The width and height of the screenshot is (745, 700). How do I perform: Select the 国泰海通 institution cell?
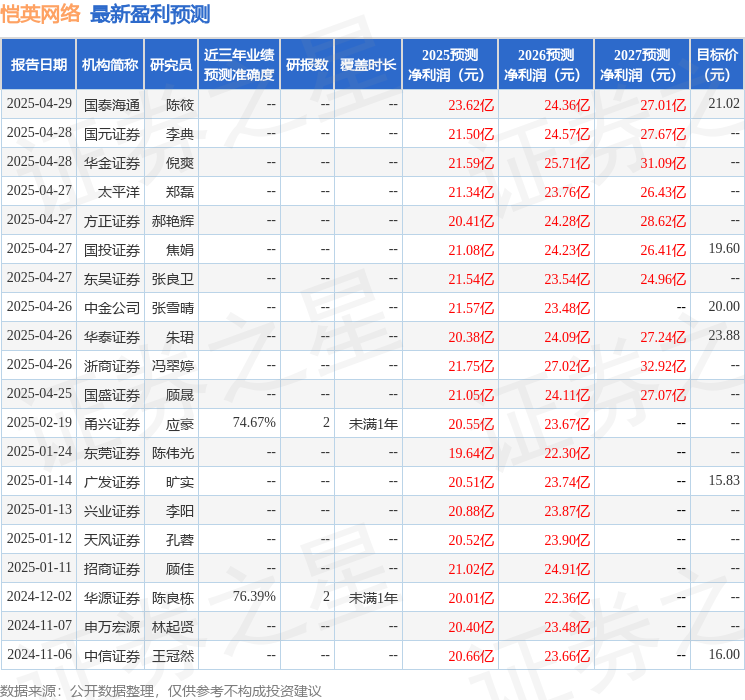pyautogui.click(x=112, y=105)
